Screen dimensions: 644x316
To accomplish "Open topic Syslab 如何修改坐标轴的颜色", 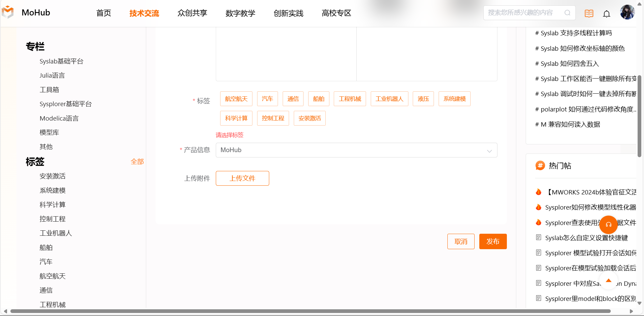I will (580, 48).
